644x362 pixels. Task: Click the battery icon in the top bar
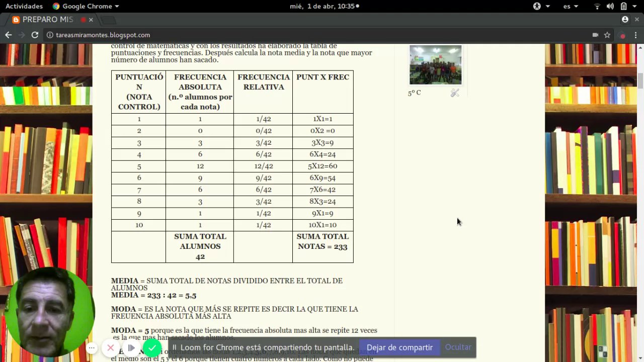tap(623, 6)
